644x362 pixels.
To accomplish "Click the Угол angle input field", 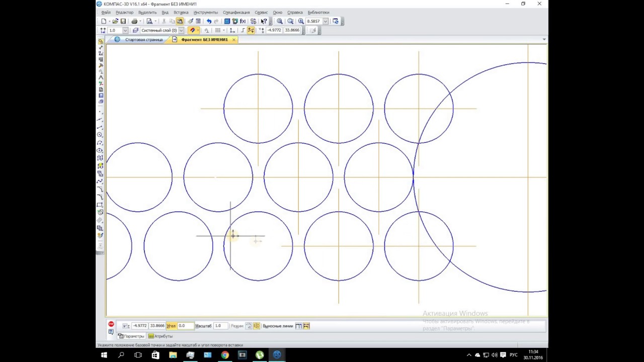I will click(186, 326).
